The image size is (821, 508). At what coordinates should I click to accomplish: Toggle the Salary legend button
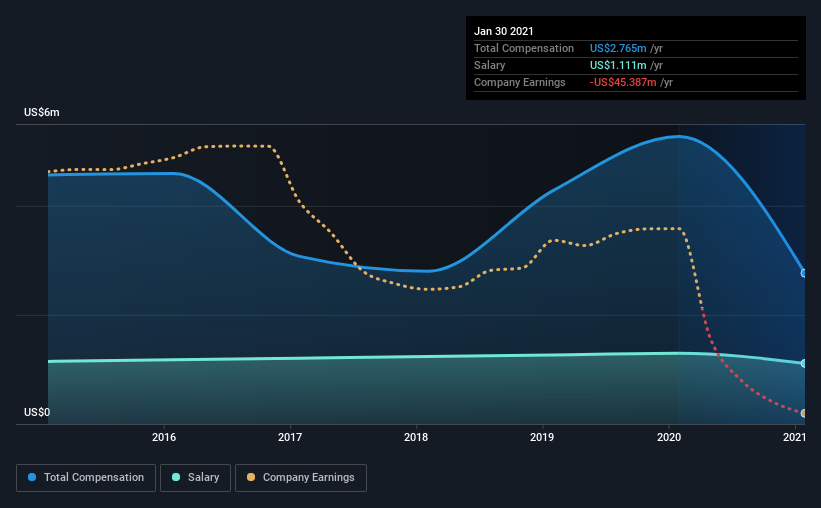[x=195, y=478]
